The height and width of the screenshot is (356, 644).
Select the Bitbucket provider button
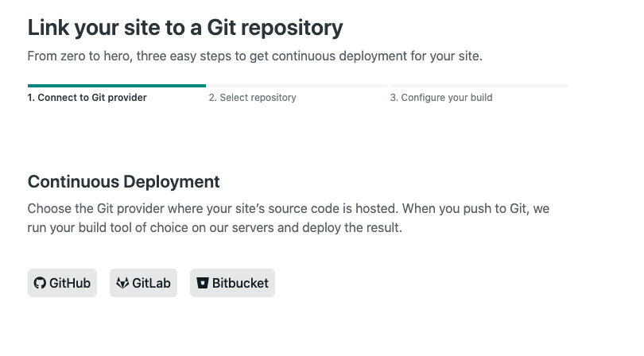(x=232, y=283)
